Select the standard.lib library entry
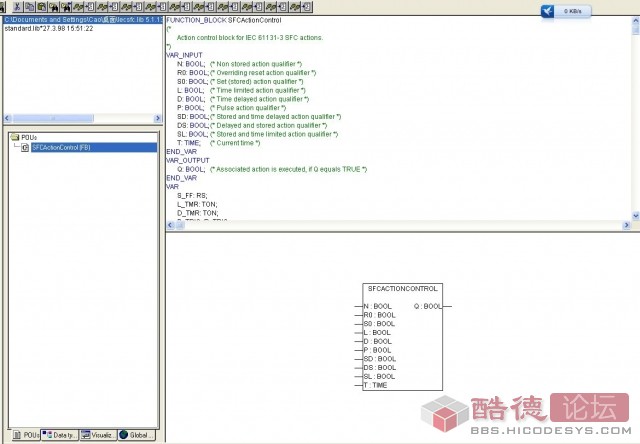This screenshot has width=640, height=444. click(48, 28)
